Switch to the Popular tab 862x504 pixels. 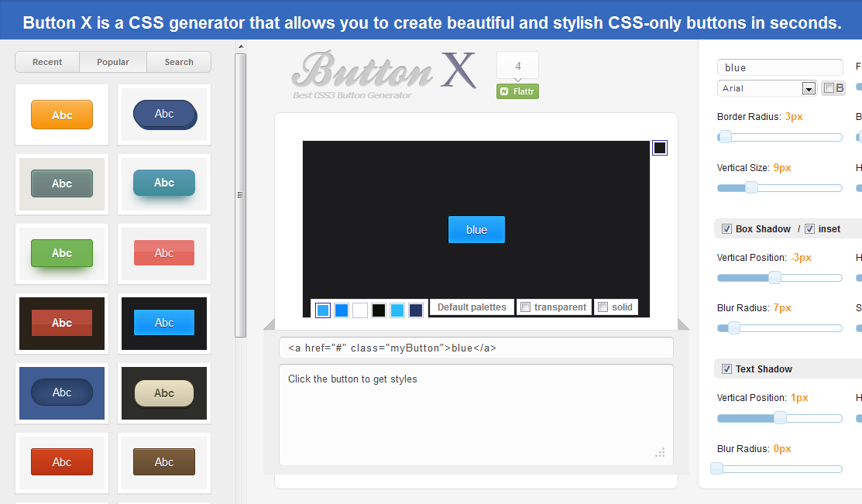click(112, 61)
